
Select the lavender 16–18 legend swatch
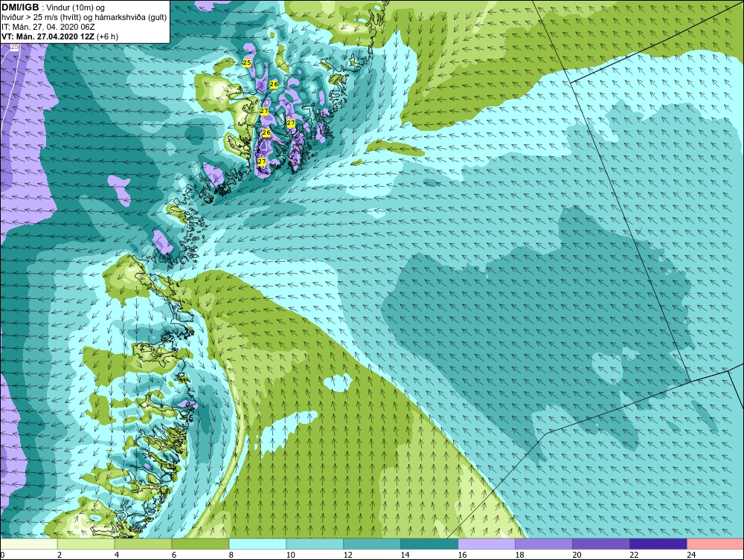[487, 544]
